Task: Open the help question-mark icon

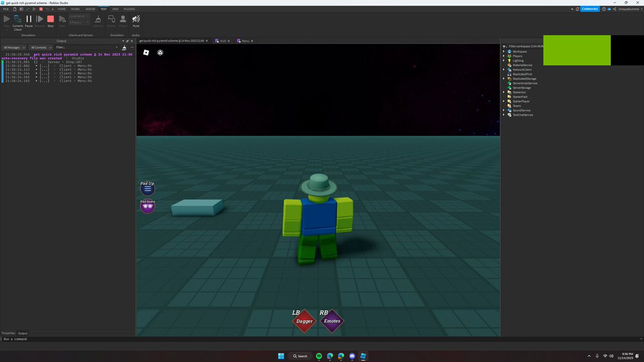Action: coord(604,9)
